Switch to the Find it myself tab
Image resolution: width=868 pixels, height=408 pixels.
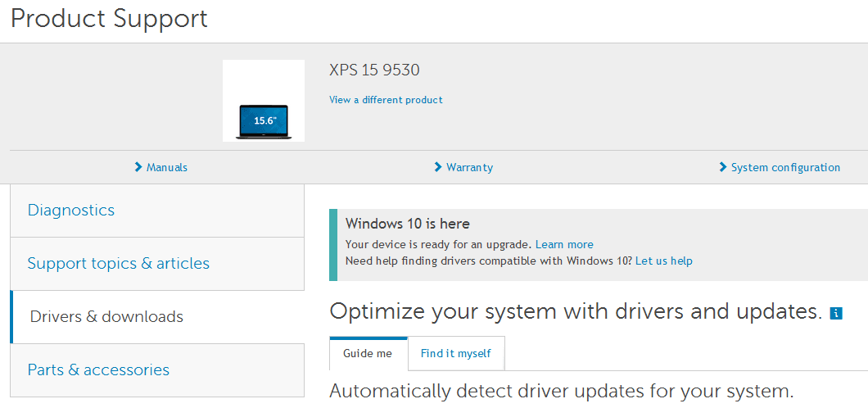coord(455,353)
